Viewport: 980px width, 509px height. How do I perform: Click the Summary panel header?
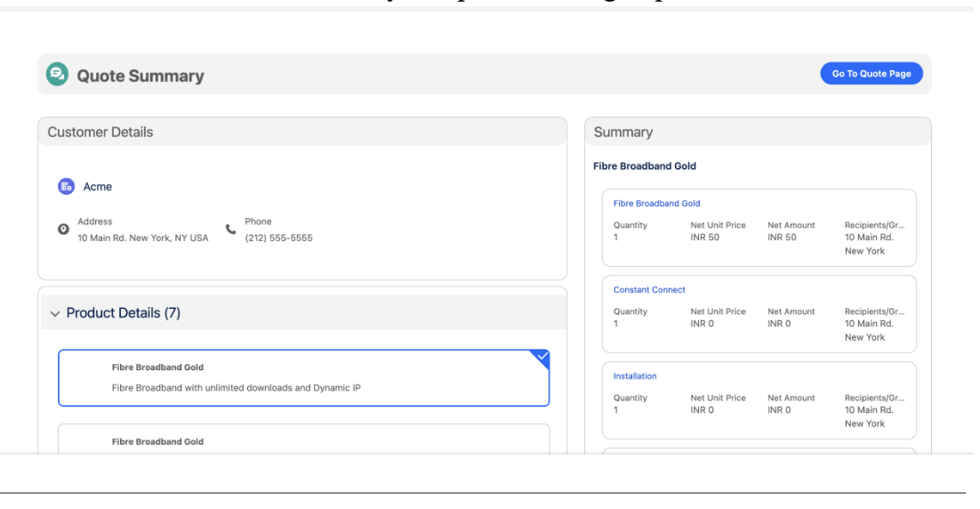tap(623, 133)
